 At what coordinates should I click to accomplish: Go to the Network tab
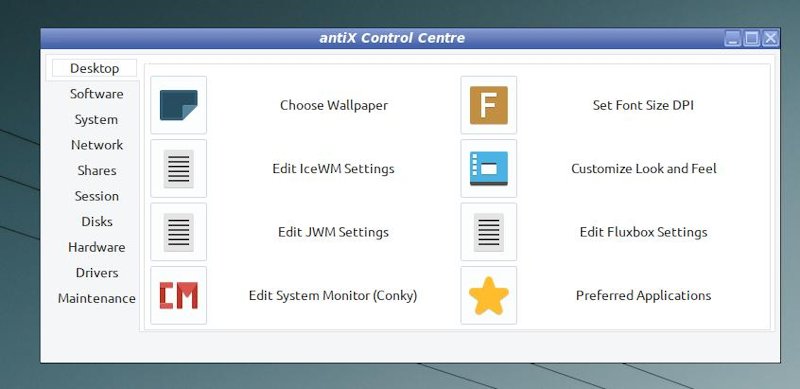[x=97, y=145]
